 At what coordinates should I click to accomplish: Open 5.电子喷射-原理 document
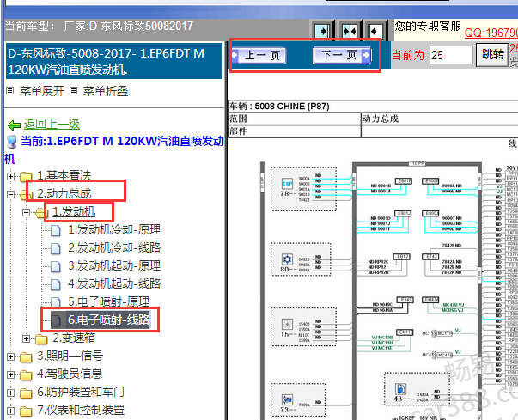(109, 301)
